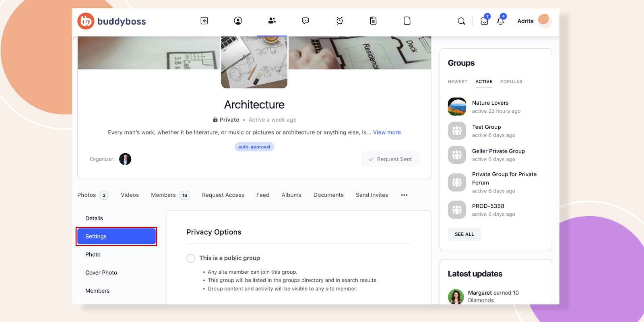Select Settings in the manage sidebar

coord(116,236)
